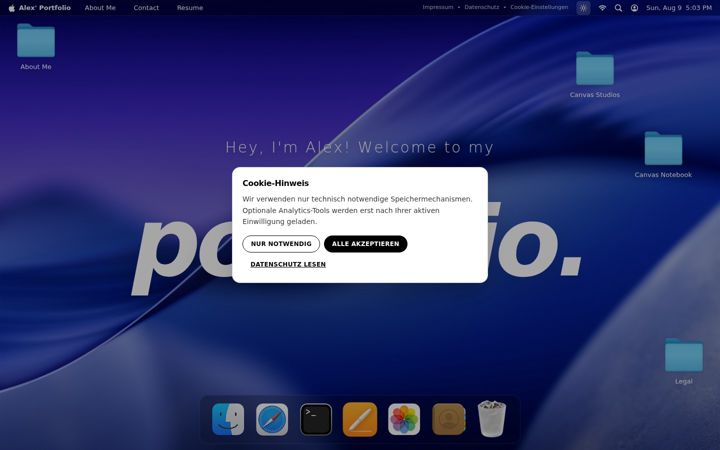
Task: Open the About Me desktop folder
Action: tap(36, 46)
